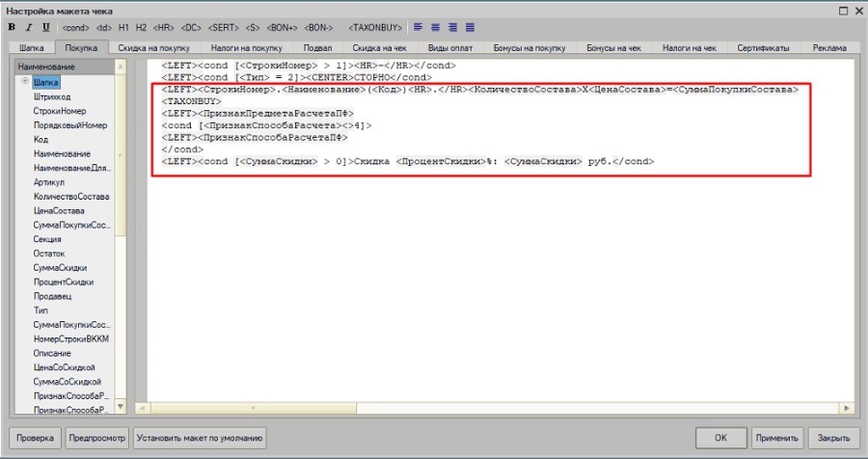Select Шапка in the field tree
The width and height of the screenshot is (868, 459).
pyautogui.click(x=46, y=83)
